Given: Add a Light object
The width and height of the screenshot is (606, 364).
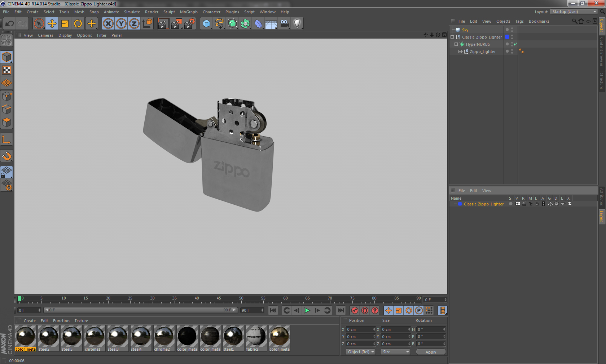Looking at the screenshot, I should coord(297,24).
